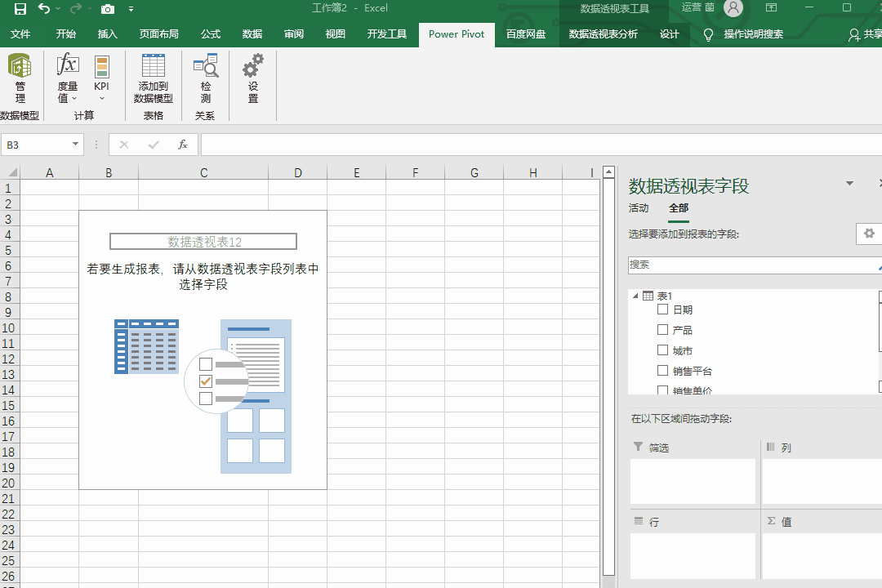Open the KPI icon menu
Image resolution: width=882 pixels, height=588 pixels.
101,68
